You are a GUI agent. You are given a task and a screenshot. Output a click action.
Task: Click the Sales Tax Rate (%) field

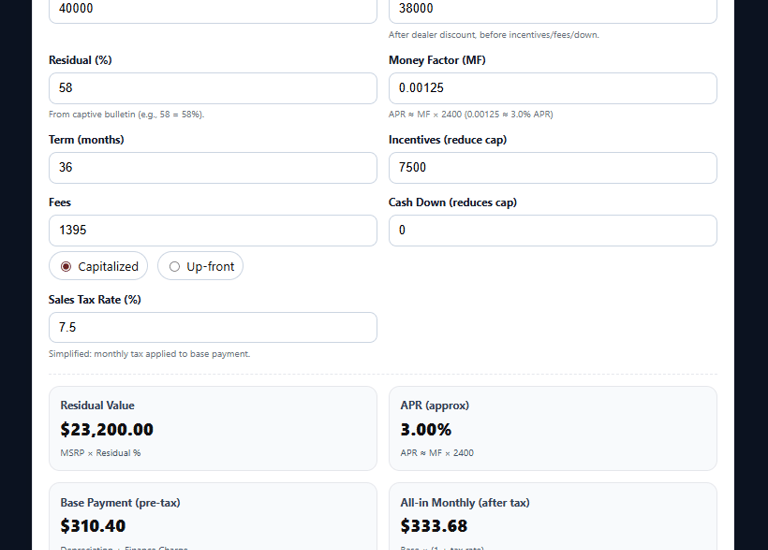212,327
